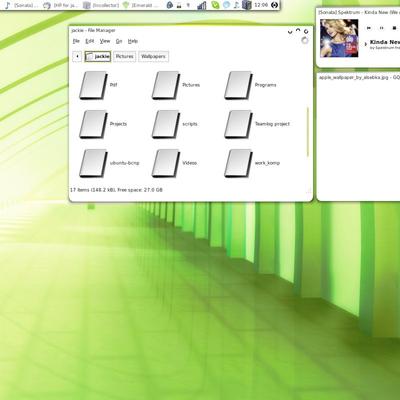Viewport: 400px width, 400px height.
Task: Click the round black icon after clock
Action: pyautogui.click(x=274, y=5)
